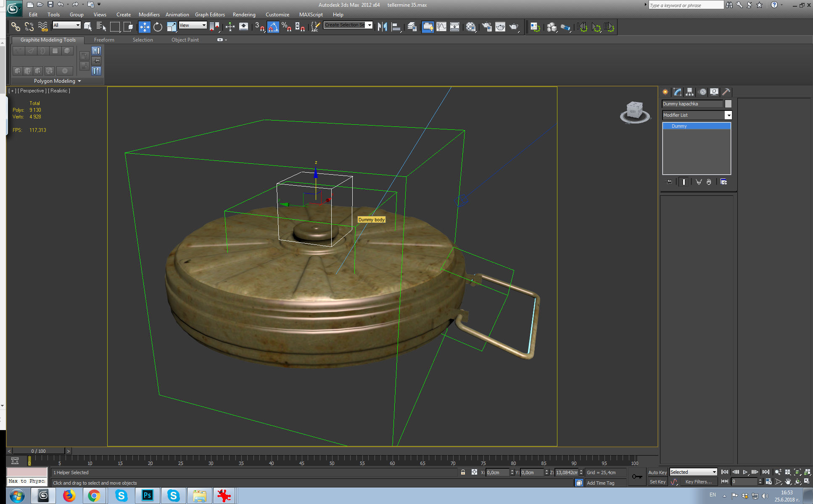Viewport: 813px width, 504px height.
Task: Open the Hierarchy panel tab icon
Action: point(689,92)
